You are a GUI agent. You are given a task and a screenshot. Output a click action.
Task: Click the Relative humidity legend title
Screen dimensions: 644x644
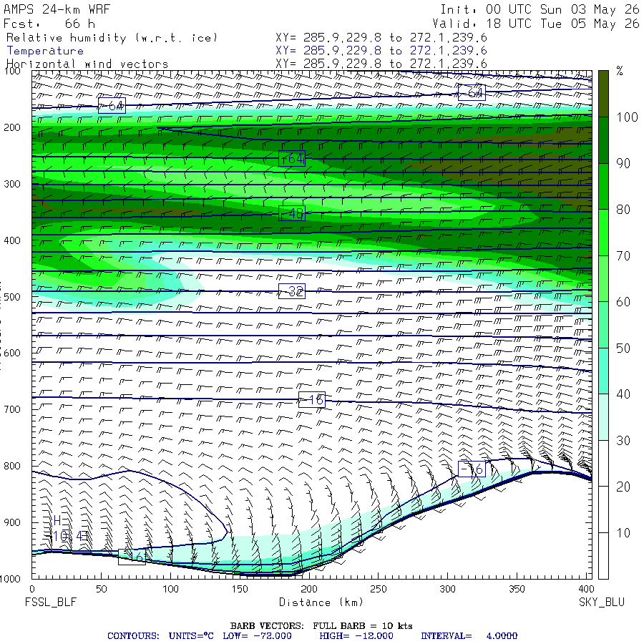112,38
